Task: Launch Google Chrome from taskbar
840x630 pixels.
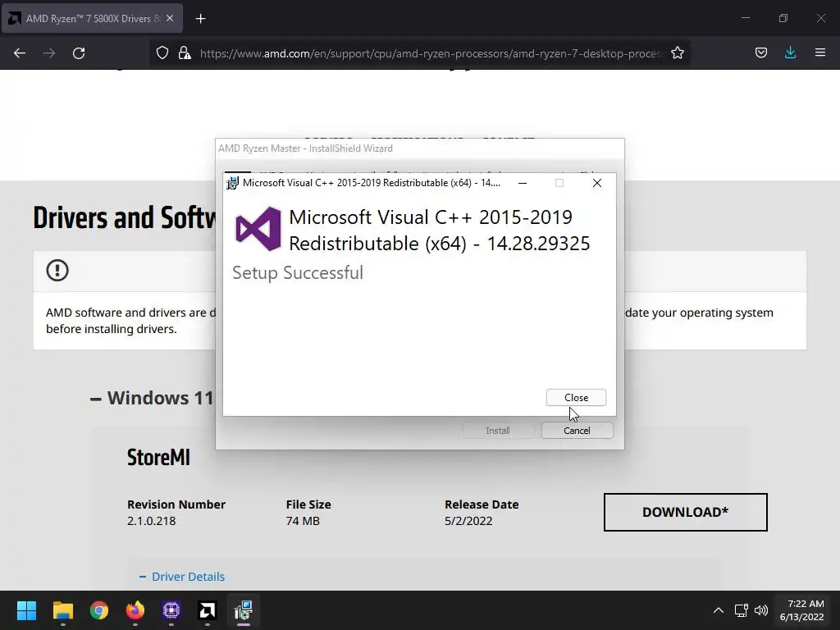Action: (x=99, y=610)
